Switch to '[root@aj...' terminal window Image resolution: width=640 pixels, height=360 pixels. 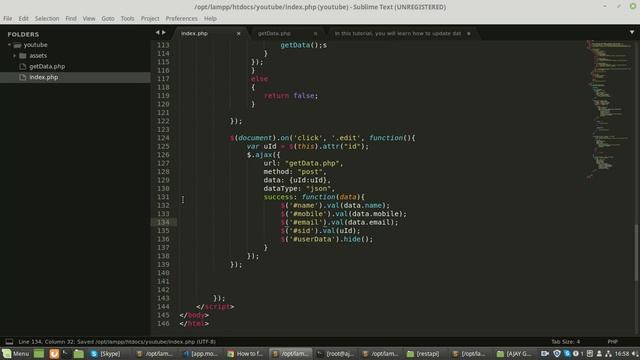click(x=336, y=353)
